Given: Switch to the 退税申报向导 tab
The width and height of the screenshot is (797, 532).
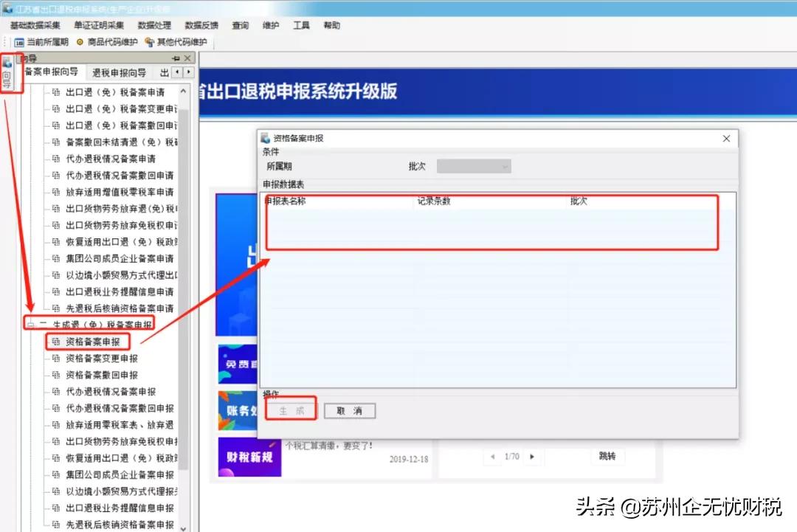Looking at the screenshot, I should click(118, 72).
